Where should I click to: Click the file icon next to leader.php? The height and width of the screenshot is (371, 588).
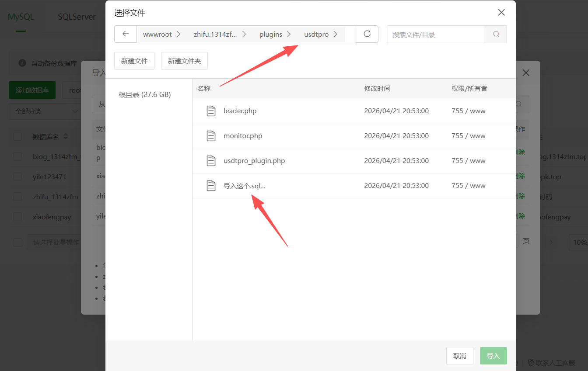[211, 111]
